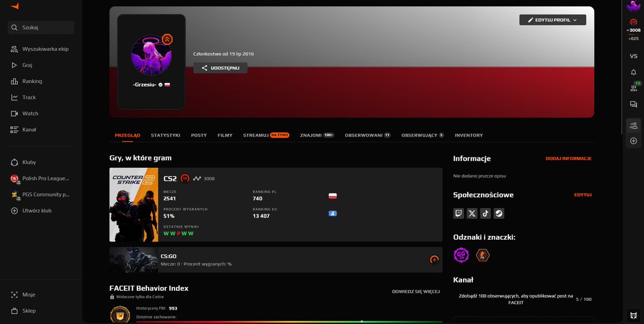This screenshot has height=324, width=644.
Task: Open the TikTok social link
Action: (x=486, y=213)
